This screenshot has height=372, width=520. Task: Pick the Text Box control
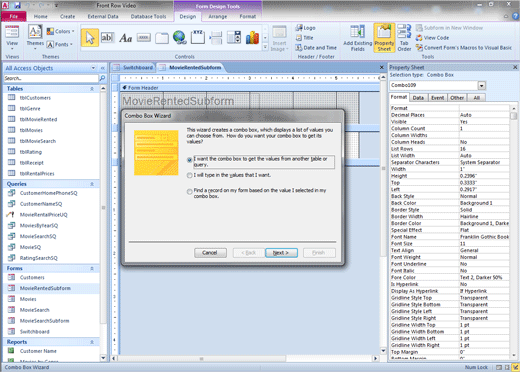tap(107, 38)
